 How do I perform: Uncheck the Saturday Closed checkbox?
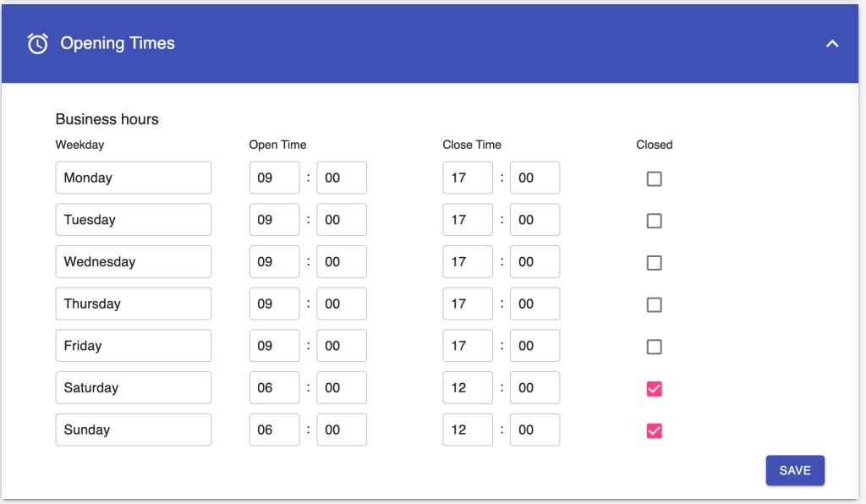(654, 389)
